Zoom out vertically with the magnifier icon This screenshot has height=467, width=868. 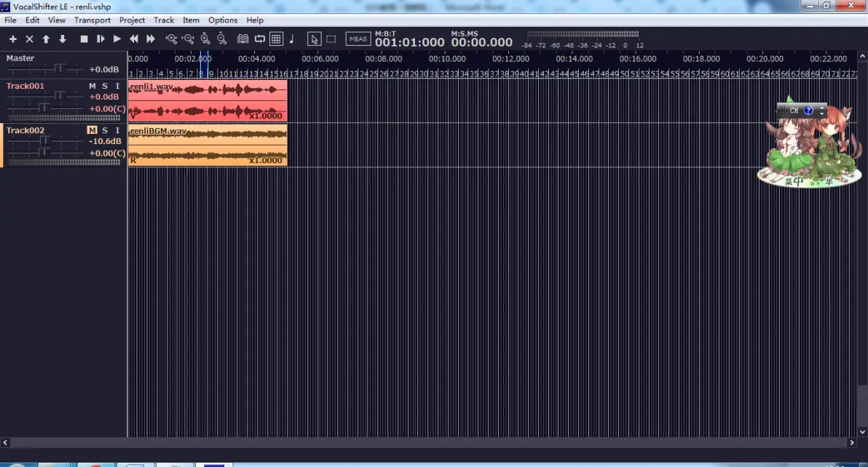tap(222, 39)
